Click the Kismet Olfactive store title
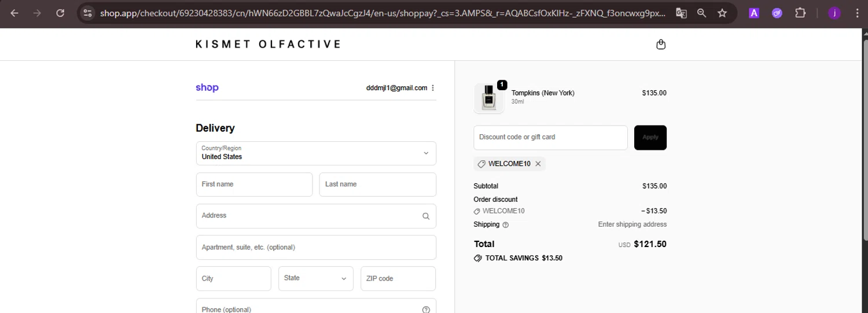 pyautogui.click(x=269, y=44)
